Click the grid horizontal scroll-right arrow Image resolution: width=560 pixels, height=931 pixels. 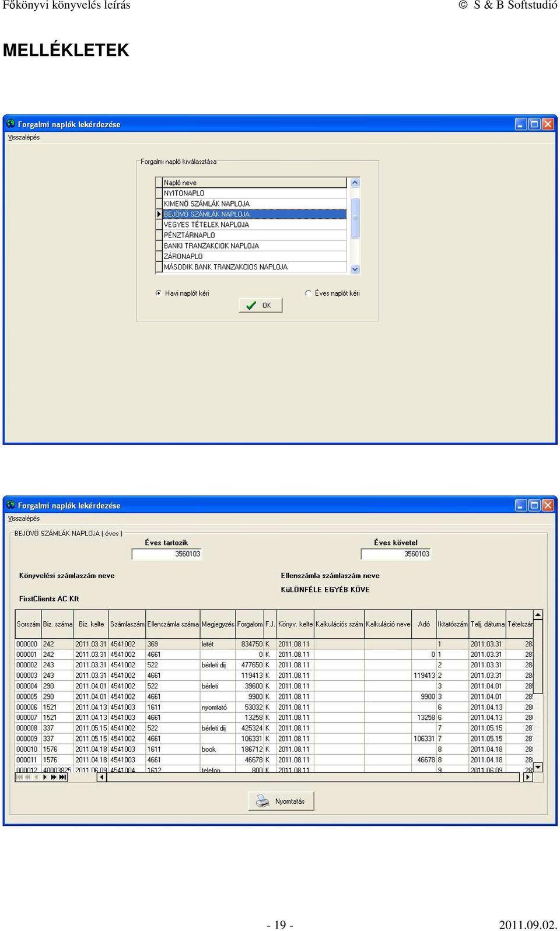pyautogui.click(x=528, y=777)
